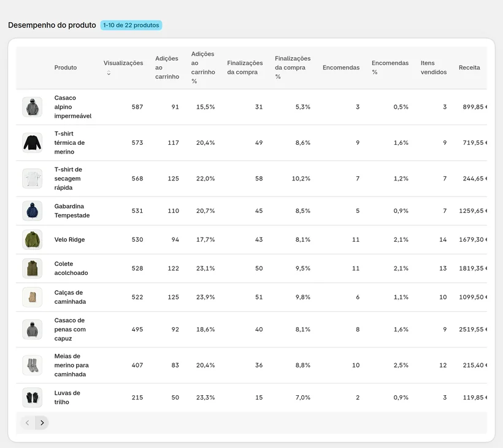This screenshot has height=448, width=503.
Task: Click views value 587
Action: 137,107
